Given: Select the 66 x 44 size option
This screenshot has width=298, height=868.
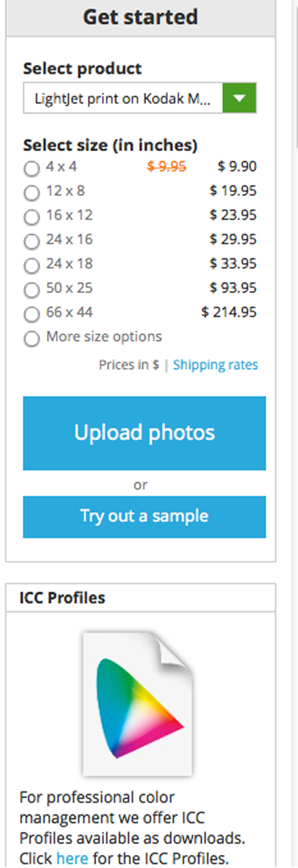Looking at the screenshot, I should [x=31, y=314].
